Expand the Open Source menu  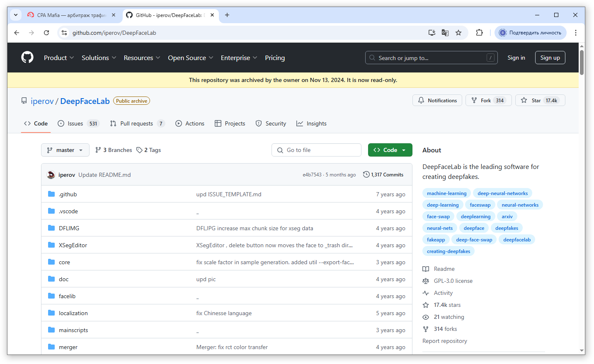point(190,58)
